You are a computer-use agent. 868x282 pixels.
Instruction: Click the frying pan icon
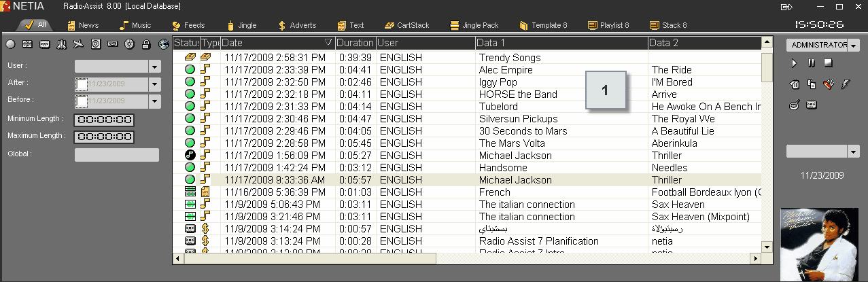pyautogui.click(x=794, y=105)
